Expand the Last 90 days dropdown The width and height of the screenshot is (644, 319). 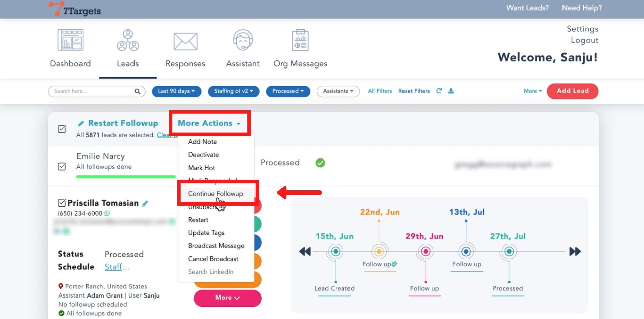[176, 91]
